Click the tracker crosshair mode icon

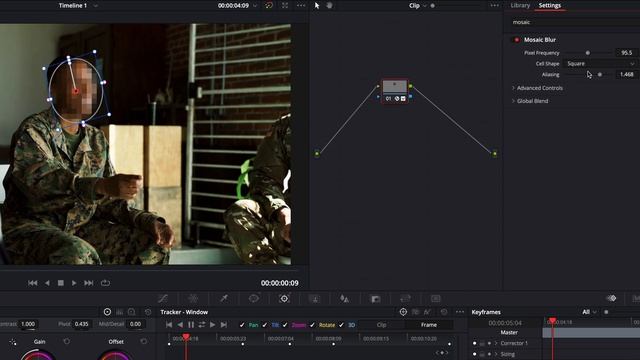click(403, 312)
